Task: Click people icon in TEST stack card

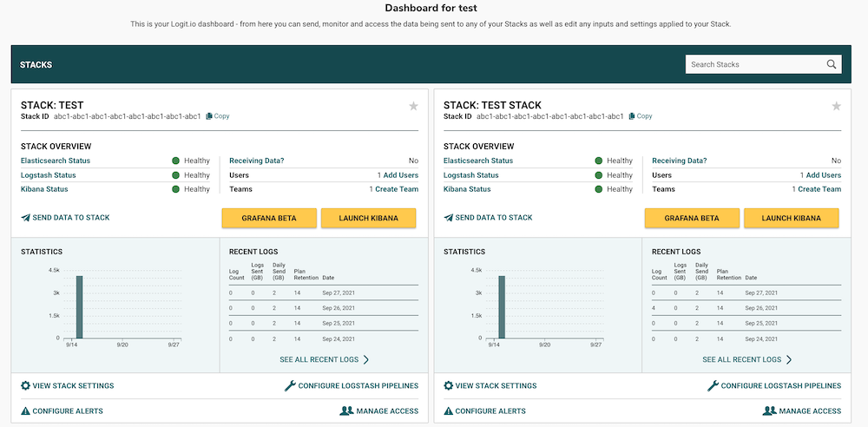Action: [x=346, y=411]
